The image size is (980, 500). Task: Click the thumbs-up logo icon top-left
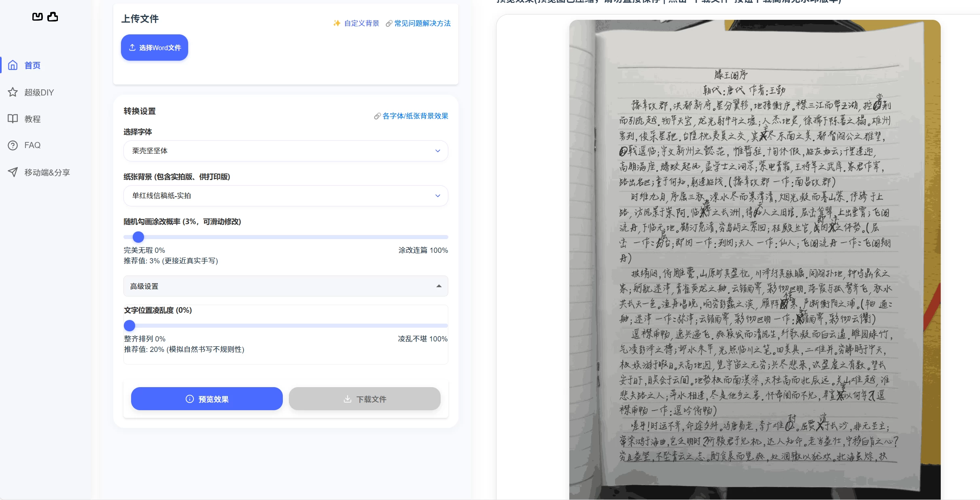52,17
